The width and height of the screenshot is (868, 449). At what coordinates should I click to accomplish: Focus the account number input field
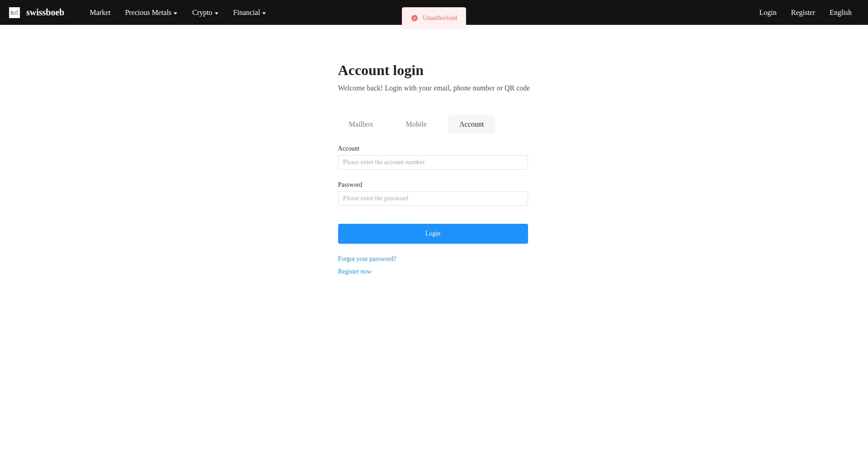(x=433, y=162)
